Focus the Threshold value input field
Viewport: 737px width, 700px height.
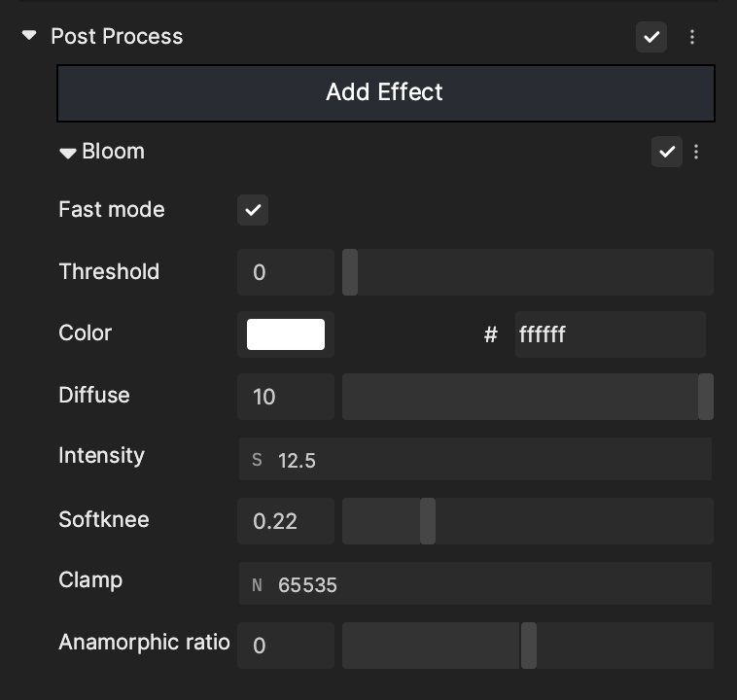tap(286, 272)
